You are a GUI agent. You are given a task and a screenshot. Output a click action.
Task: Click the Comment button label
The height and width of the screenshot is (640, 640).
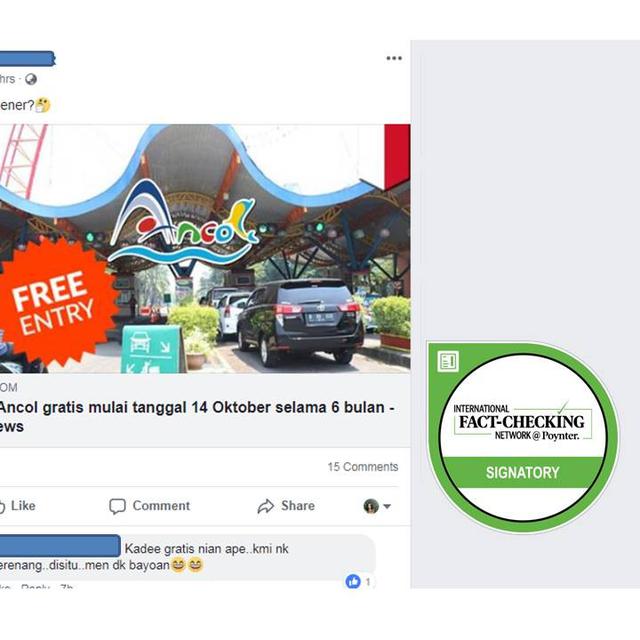pos(161,506)
